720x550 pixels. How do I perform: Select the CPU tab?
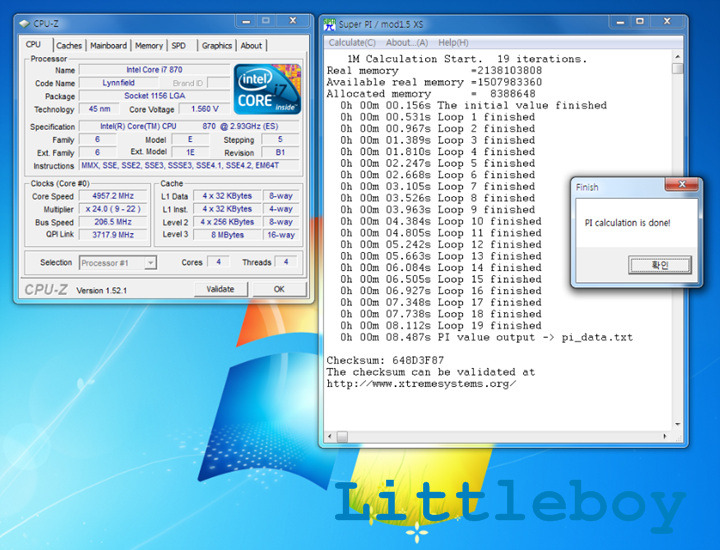coord(33,45)
